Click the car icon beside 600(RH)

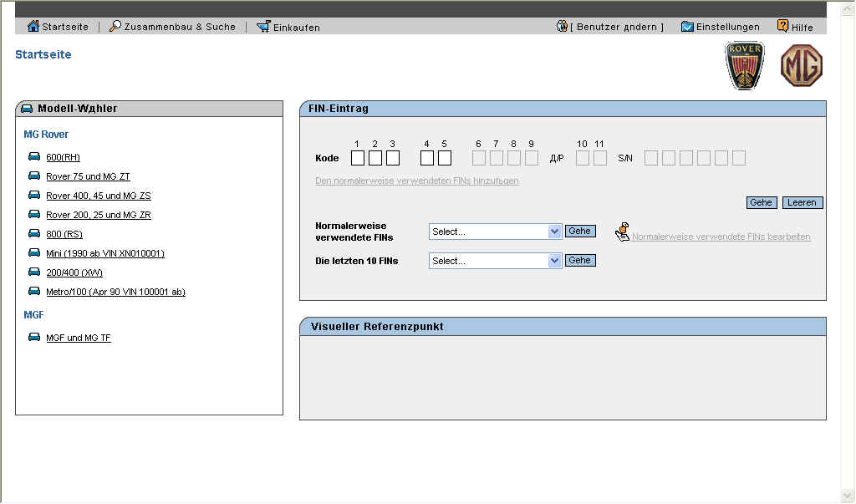click(x=34, y=156)
